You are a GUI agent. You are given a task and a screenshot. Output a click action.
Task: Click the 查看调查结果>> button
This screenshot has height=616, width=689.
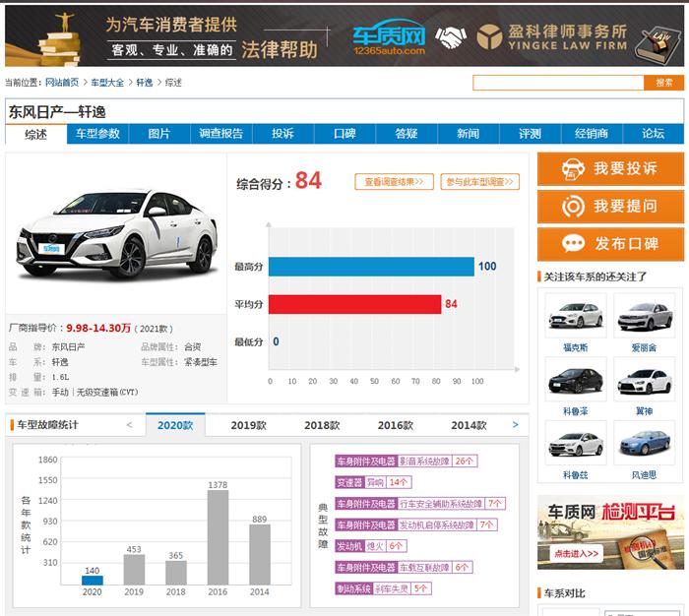(x=394, y=182)
